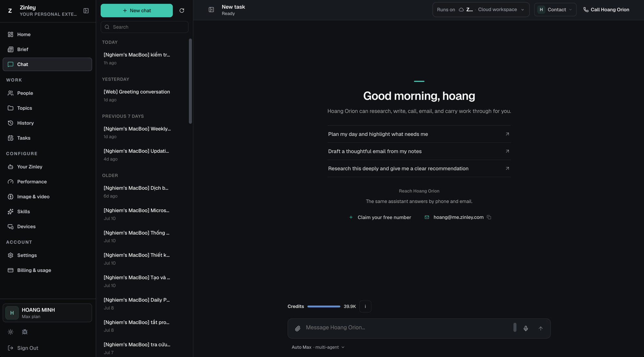The width and height of the screenshot is (644, 357).
Task: Open account Settings
Action: pyautogui.click(x=47, y=255)
